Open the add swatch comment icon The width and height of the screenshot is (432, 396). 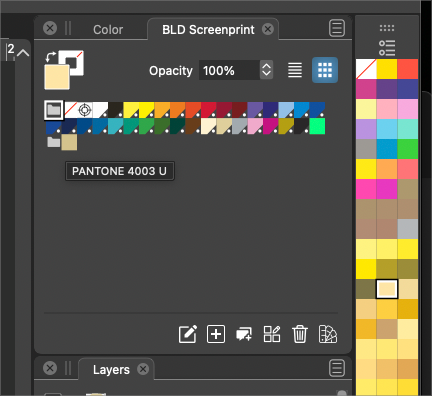coord(244,334)
